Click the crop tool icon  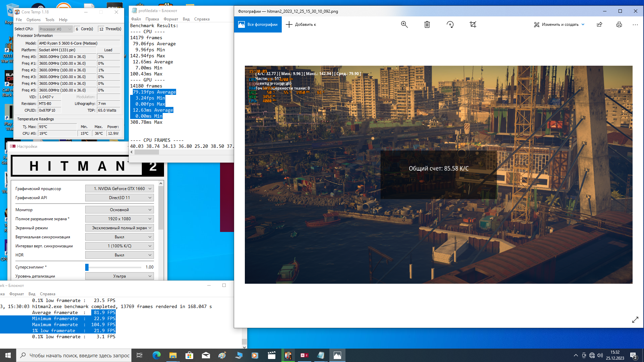473,24
